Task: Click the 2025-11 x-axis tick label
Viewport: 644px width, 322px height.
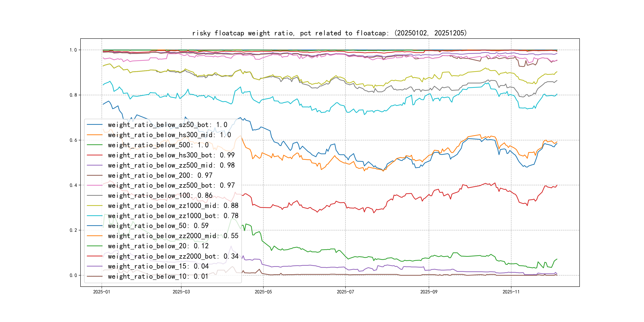Action: (x=511, y=292)
